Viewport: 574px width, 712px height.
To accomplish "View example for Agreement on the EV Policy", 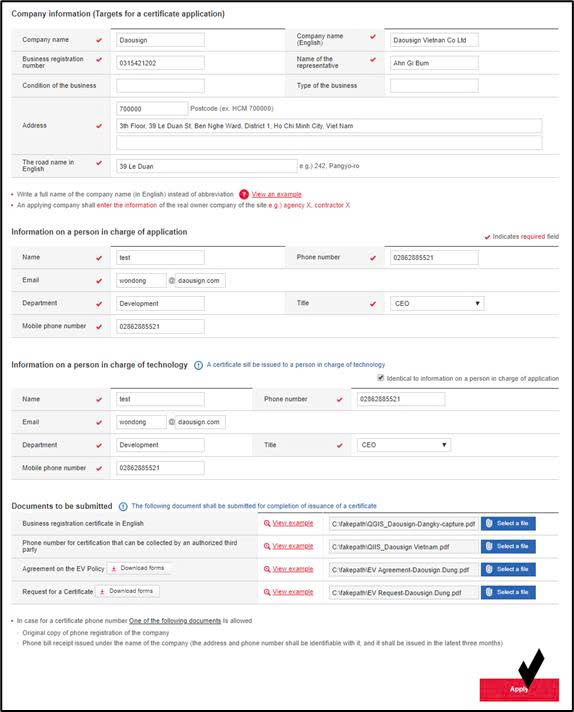I will (x=293, y=569).
